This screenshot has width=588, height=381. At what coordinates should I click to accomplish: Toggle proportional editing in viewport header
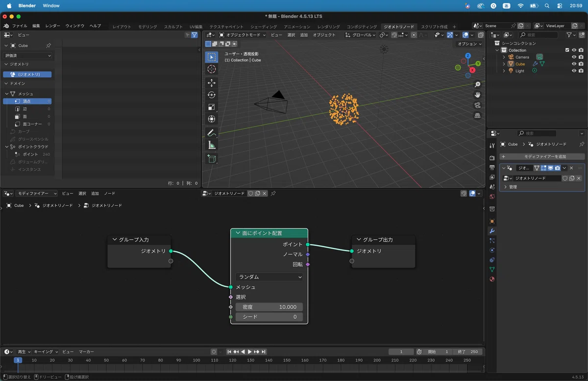point(414,35)
